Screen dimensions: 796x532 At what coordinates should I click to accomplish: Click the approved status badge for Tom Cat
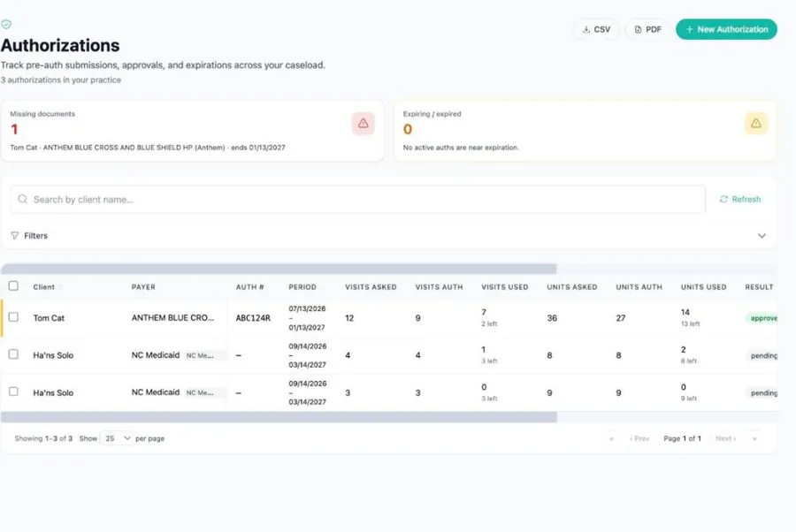coord(762,318)
